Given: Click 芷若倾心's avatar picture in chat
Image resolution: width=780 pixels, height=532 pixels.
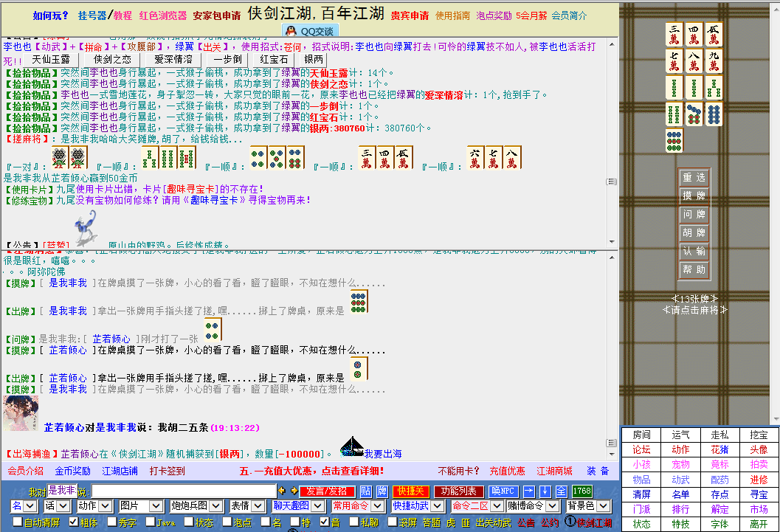Looking at the screenshot, I should tap(21, 413).
